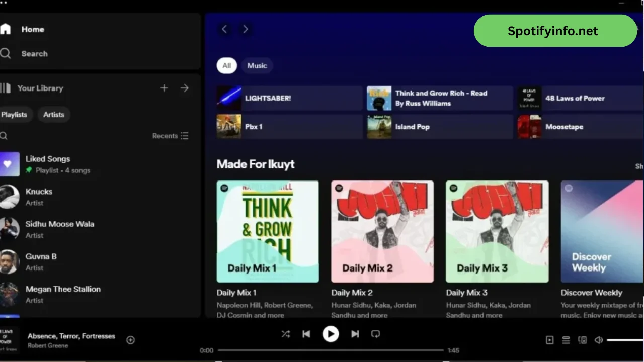Open the 48 Laws of Power tile
The width and height of the screenshot is (644, 362).
point(581,98)
